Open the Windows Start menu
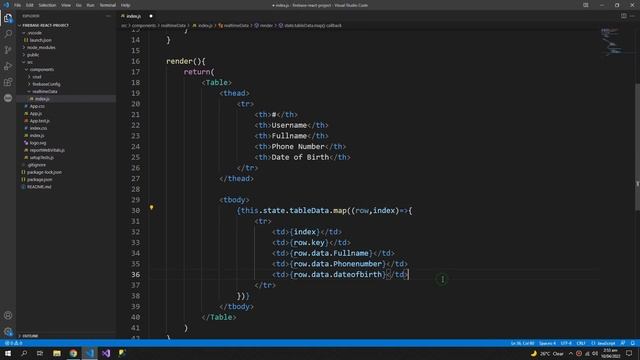 click(x=8, y=353)
